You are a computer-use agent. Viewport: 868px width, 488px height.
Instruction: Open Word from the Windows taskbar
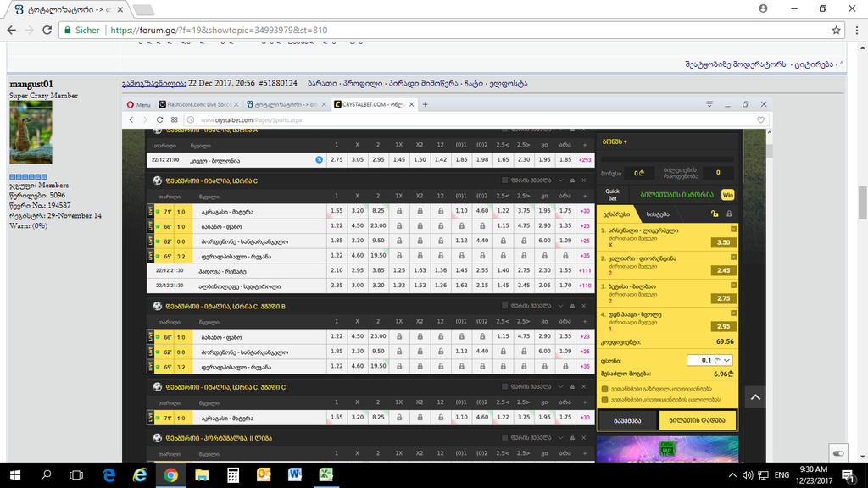coord(294,474)
